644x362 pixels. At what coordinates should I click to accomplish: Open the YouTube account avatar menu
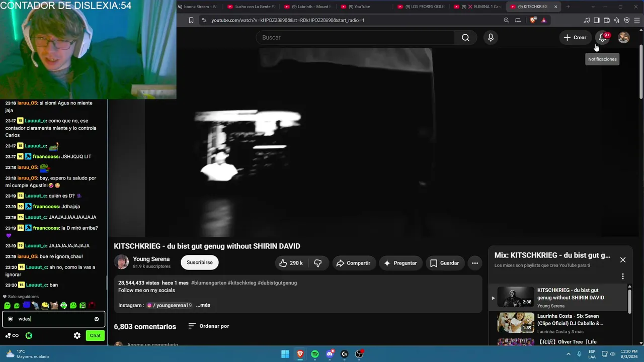click(x=623, y=38)
